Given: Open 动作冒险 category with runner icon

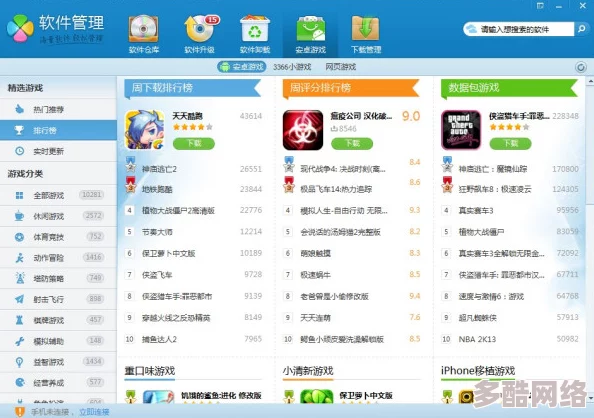Looking at the screenshot, I should coord(58,258).
